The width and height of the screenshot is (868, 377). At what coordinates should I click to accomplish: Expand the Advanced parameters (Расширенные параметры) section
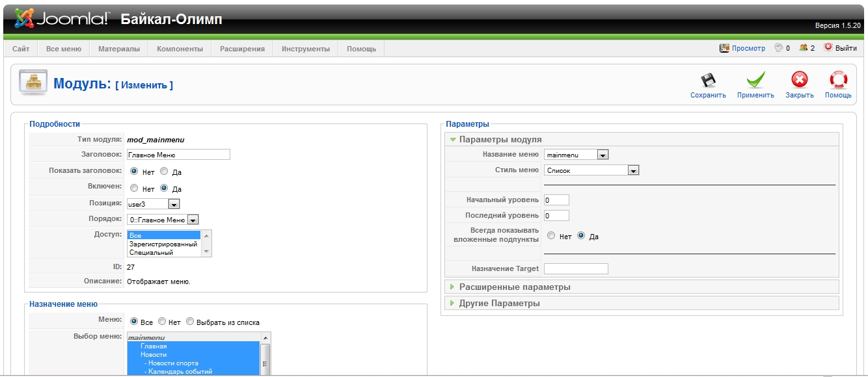pos(514,287)
